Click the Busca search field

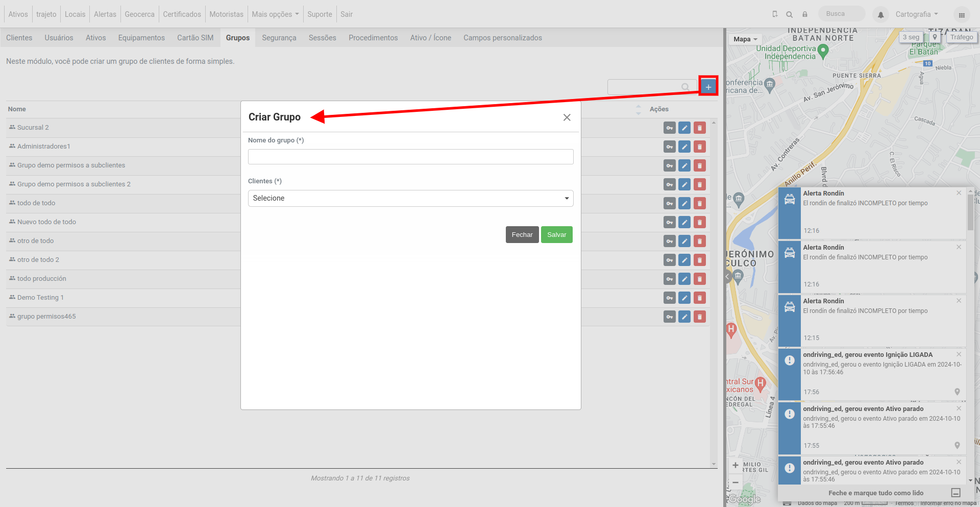coord(842,14)
